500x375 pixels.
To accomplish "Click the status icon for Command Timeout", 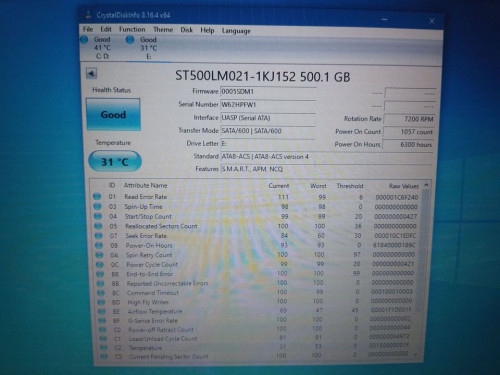I will (x=101, y=293).
